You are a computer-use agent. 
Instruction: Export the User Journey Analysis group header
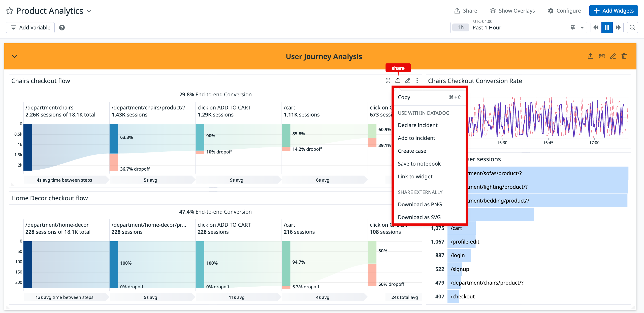(x=590, y=56)
